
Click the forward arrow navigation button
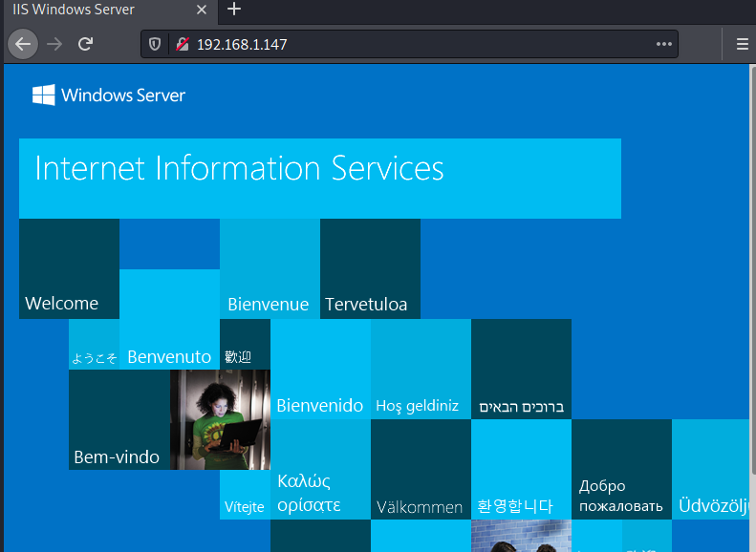(54, 44)
